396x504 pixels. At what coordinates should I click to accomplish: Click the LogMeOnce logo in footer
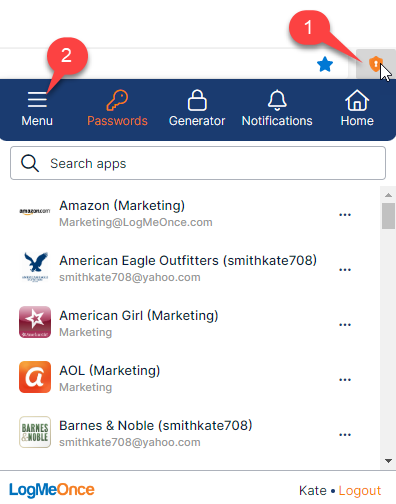click(x=52, y=490)
